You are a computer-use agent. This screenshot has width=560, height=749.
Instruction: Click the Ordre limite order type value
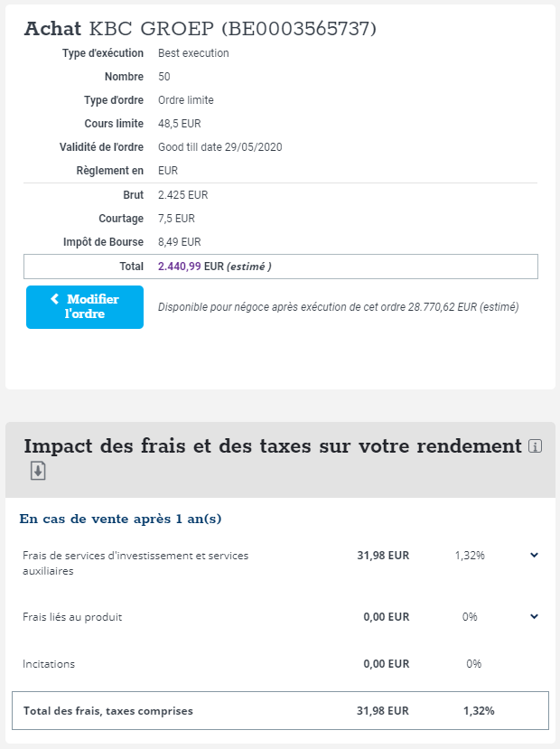click(x=185, y=100)
